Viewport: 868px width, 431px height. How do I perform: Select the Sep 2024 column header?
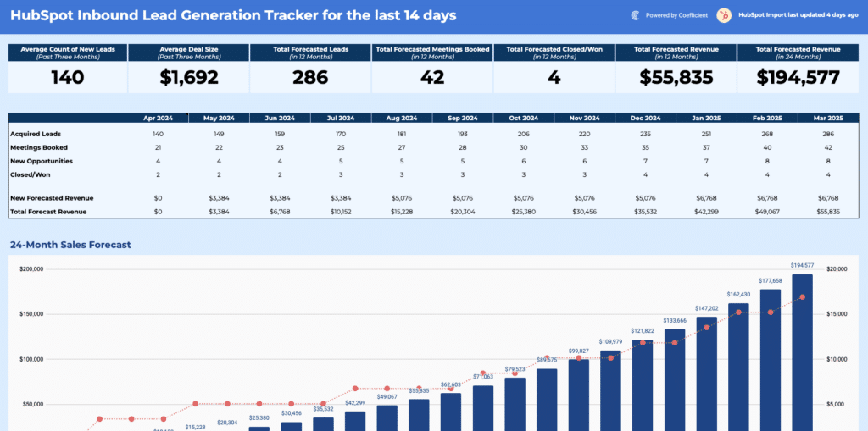click(462, 118)
